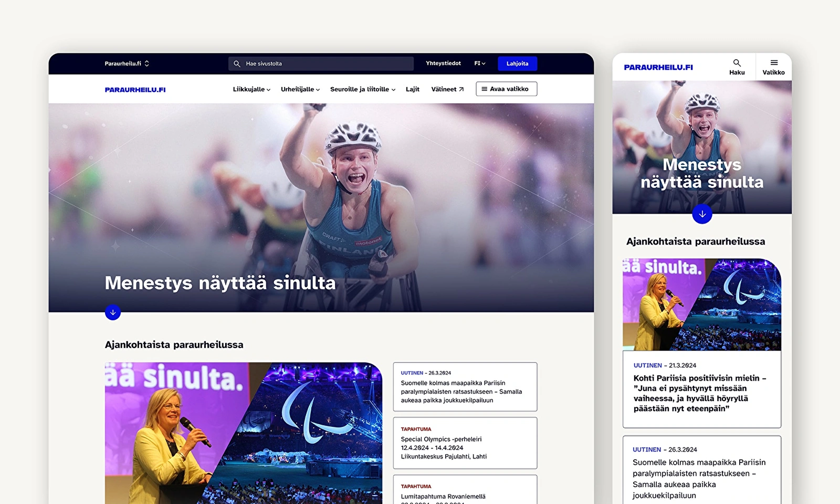This screenshot has height=504, width=840.
Task: Expand Seuroille ja liitoille menu
Action: [x=363, y=89]
